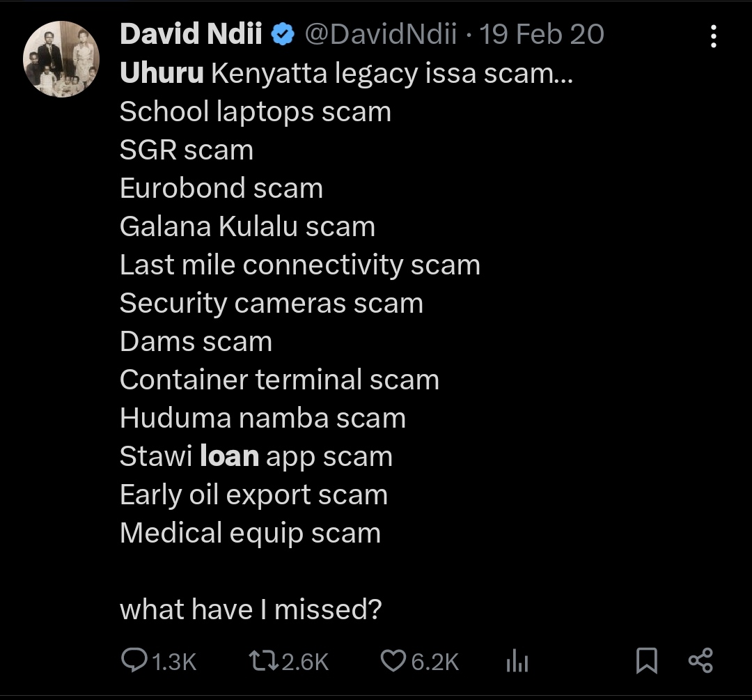752x700 pixels.
Task: Bookmark this tweet
Action: coord(647,660)
